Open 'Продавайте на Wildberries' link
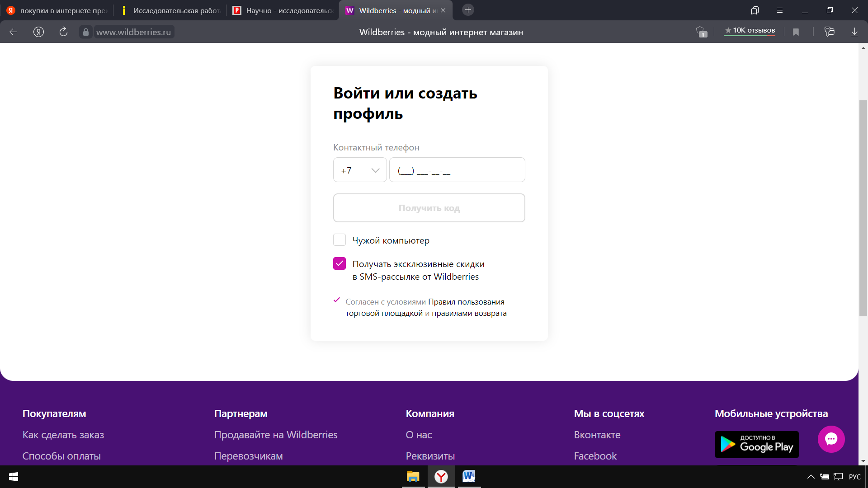 point(276,435)
